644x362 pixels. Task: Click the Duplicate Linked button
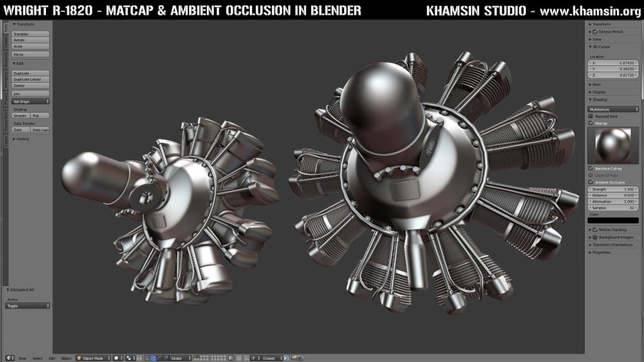31,79
